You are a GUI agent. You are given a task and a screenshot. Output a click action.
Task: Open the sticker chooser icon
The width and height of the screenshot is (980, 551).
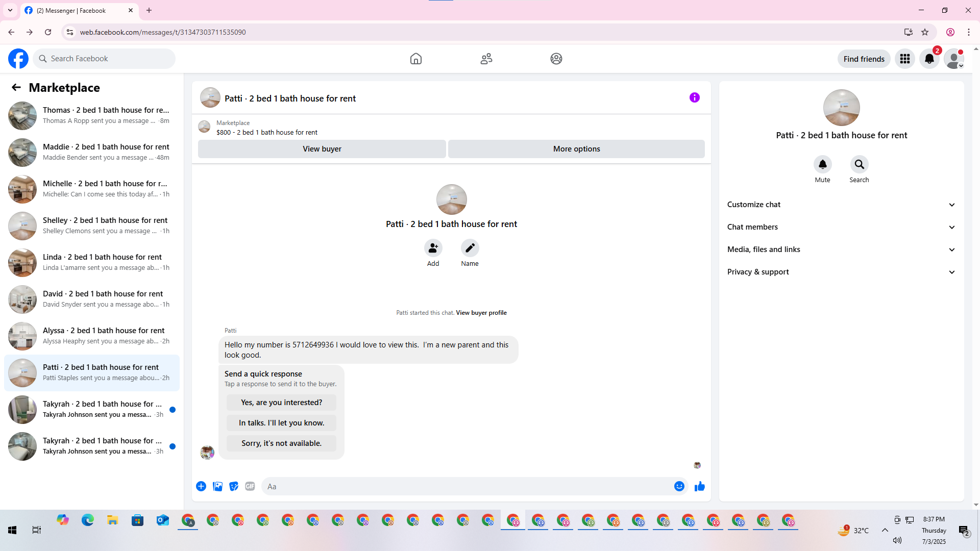click(x=234, y=486)
